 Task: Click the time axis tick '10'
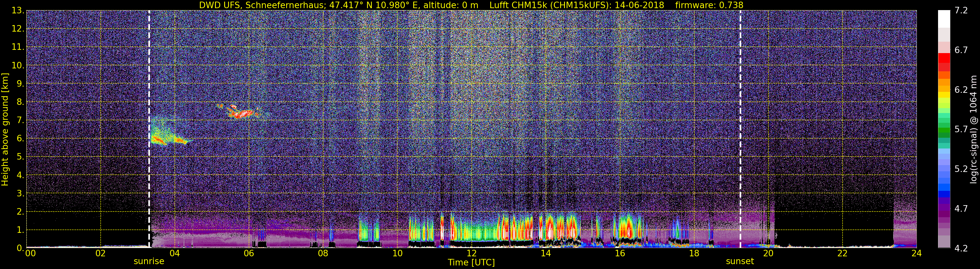[397, 253]
